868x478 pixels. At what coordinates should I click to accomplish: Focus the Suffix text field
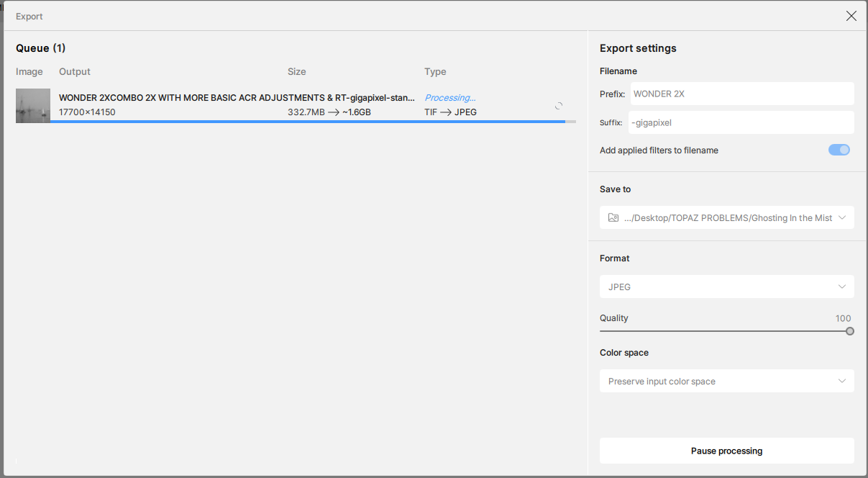click(x=741, y=122)
